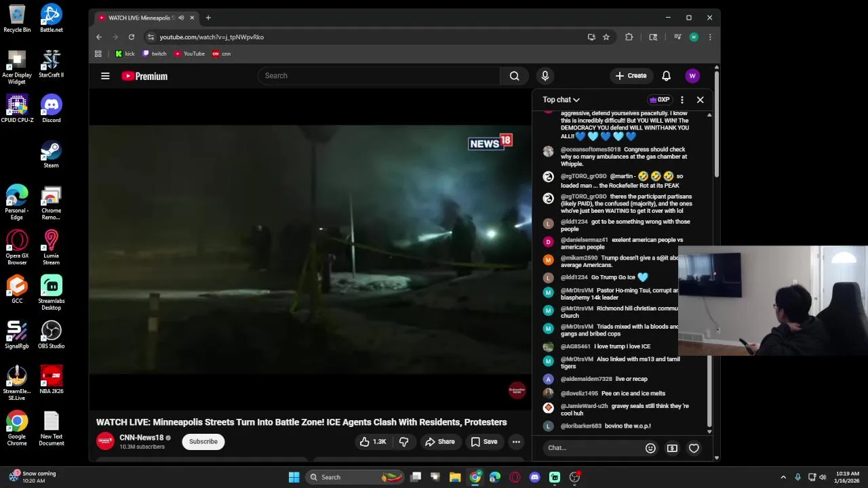Open CNN-News18 channel name link
This screenshot has height=488, width=868.
click(142, 438)
